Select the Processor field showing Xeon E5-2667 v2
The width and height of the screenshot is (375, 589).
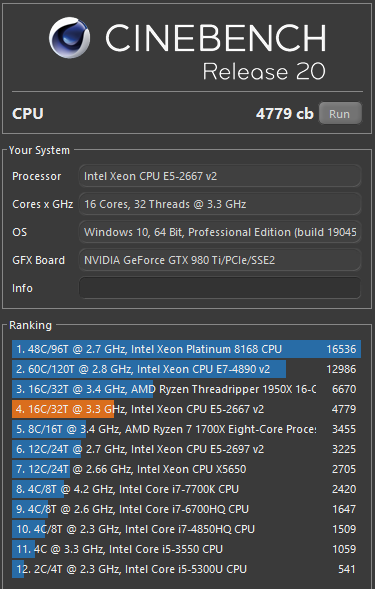[220, 176]
